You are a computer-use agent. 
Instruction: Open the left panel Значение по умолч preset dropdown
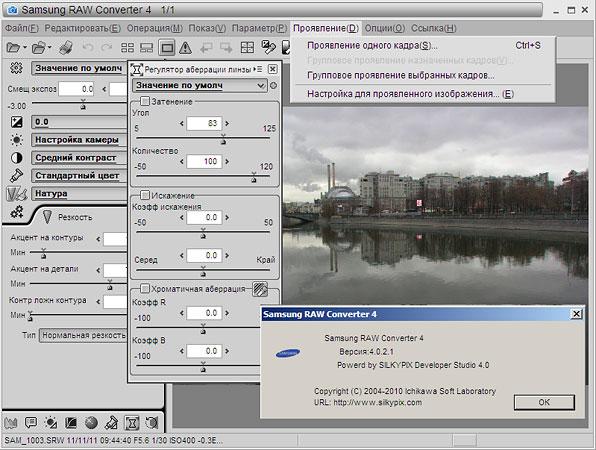[79, 68]
